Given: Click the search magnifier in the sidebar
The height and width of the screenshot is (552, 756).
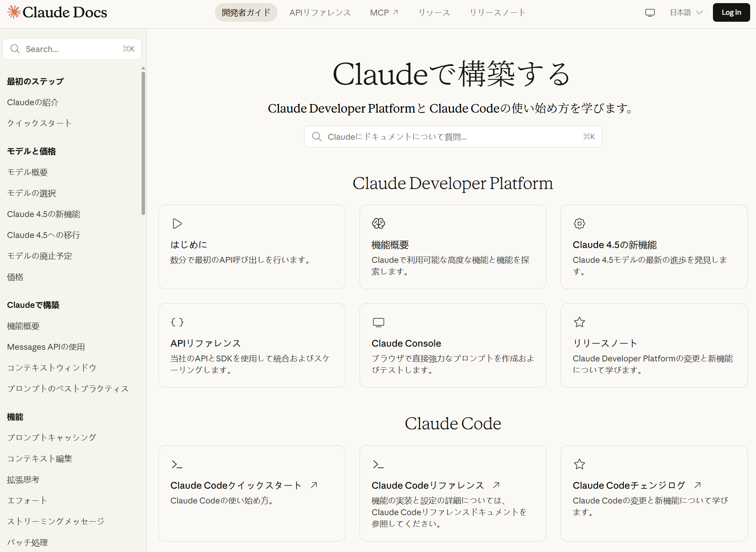Looking at the screenshot, I should pyautogui.click(x=16, y=49).
